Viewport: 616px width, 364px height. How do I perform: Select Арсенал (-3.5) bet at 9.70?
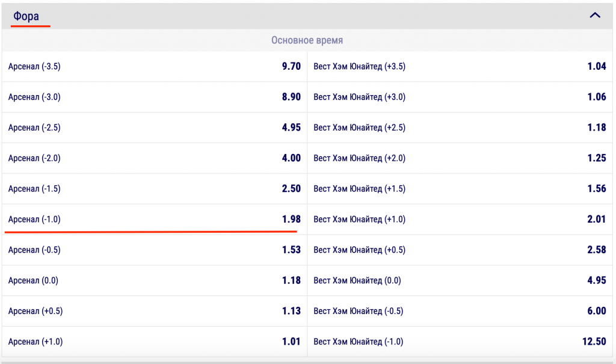(x=155, y=66)
